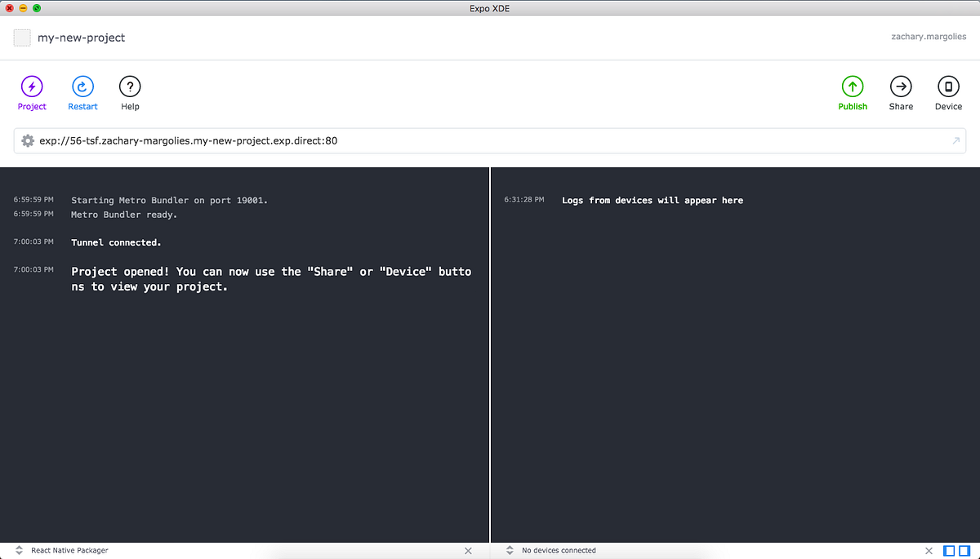Click the Publish label text
Screen dimensions: 980x559
click(853, 107)
